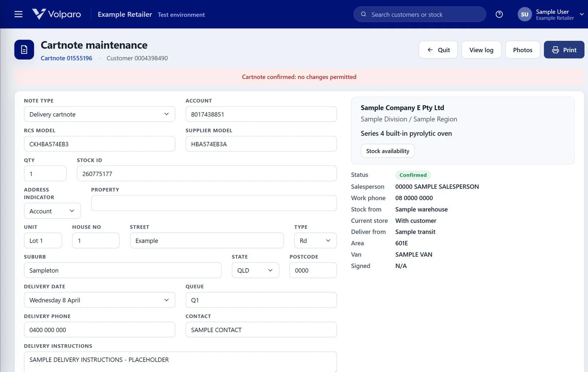Click the RCS Model field
588x372 pixels.
(x=100, y=144)
